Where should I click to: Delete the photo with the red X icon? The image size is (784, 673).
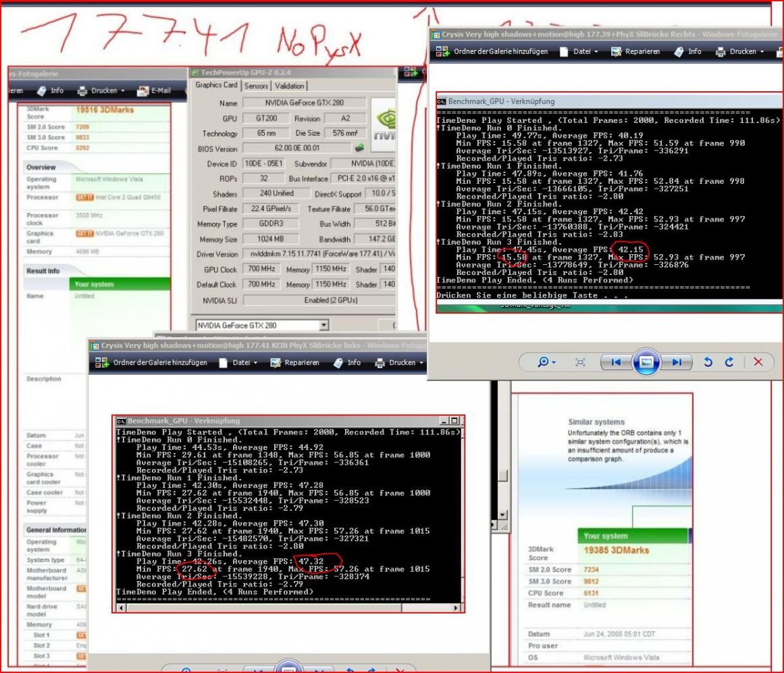tap(758, 362)
